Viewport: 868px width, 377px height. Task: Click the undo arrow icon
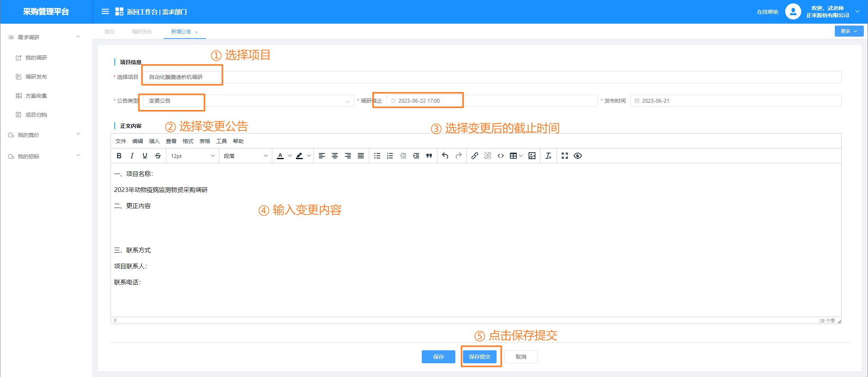445,156
